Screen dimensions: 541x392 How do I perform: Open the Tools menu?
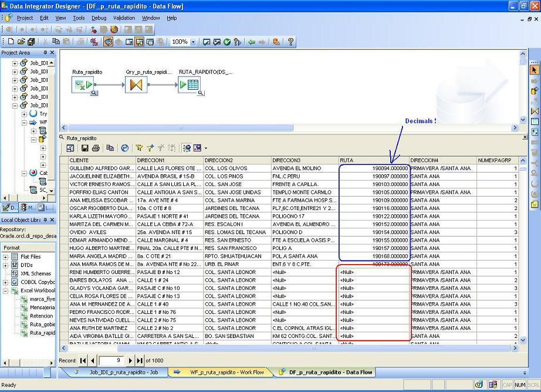pos(79,18)
